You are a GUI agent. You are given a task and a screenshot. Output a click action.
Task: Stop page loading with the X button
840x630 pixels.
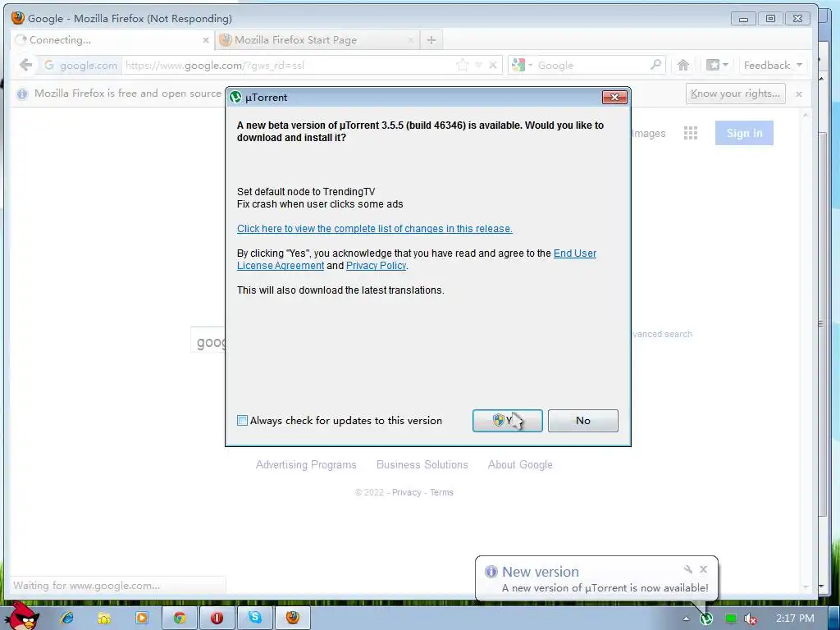[x=493, y=66]
